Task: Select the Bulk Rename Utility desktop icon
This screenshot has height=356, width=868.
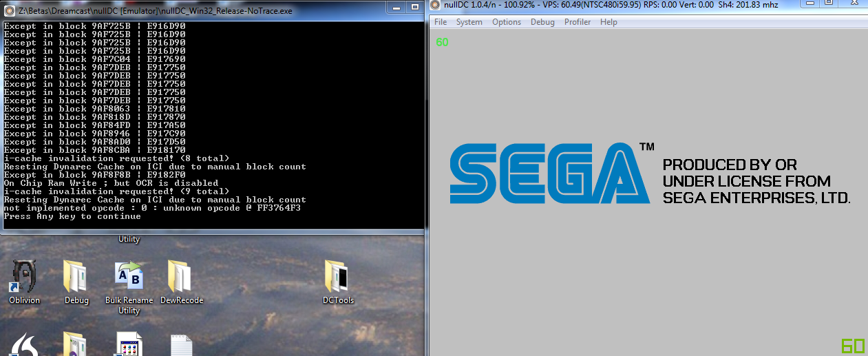Action: [x=129, y=288]
